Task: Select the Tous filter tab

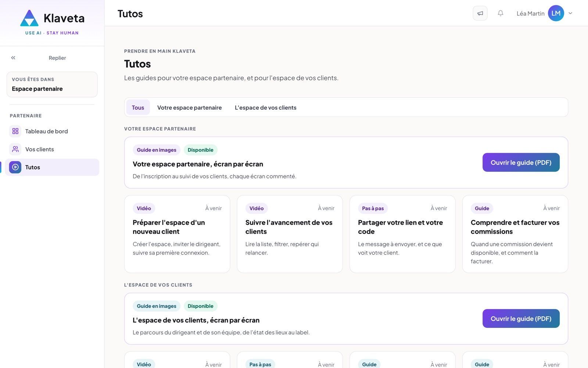Action: [138, 107]
